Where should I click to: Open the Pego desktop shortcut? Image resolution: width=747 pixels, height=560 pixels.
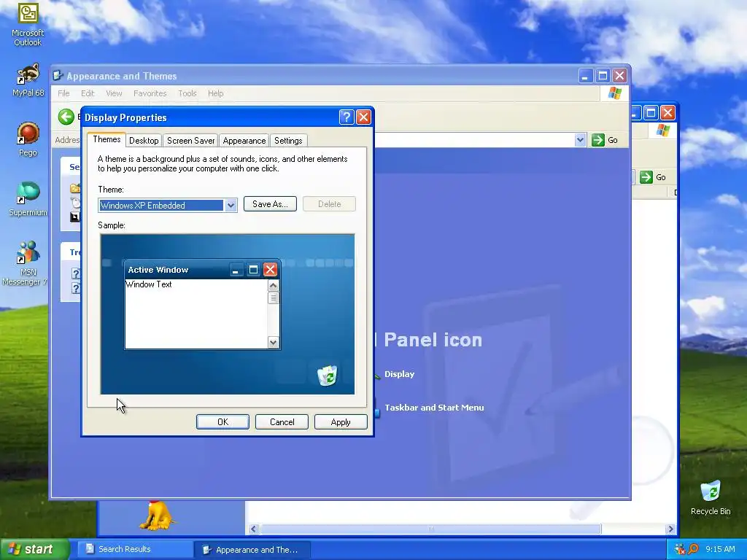tap(28, 139)
